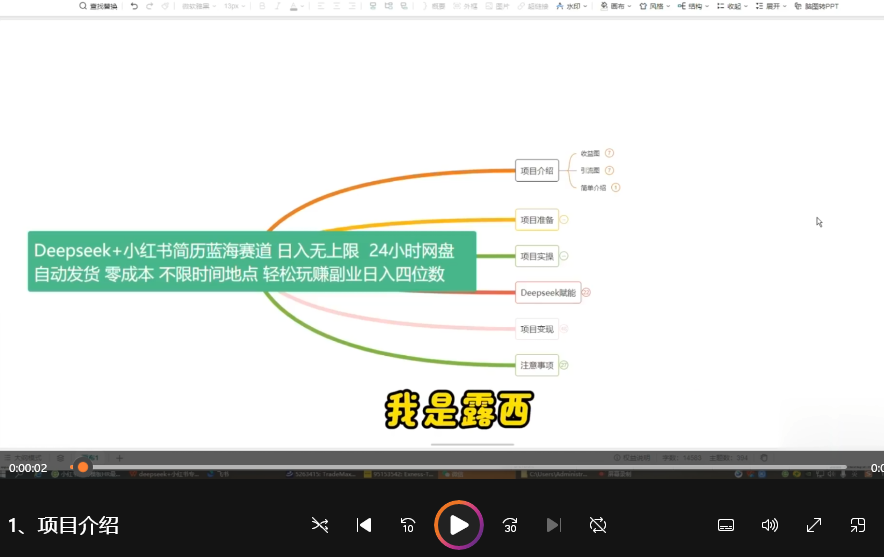The width and height of the screenshot is (884, 557).
Task: Pick the font color A swatch
Action: click(x=293, y=6)
